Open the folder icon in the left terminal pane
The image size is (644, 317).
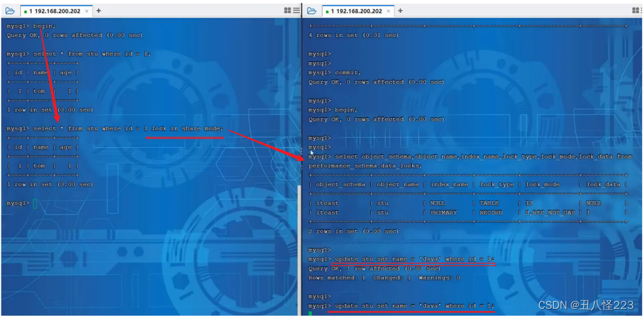coord(10,11)
